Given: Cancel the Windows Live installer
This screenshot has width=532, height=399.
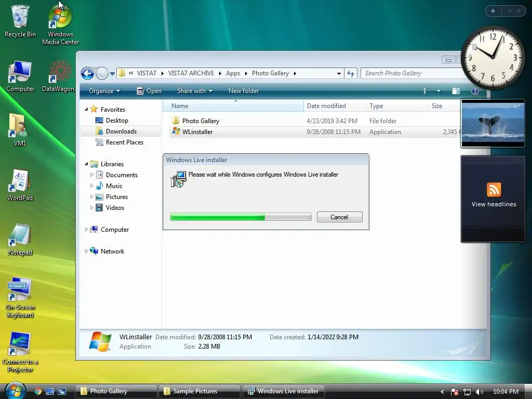Looking at the screenshot, I should click(x=339, y=217).
